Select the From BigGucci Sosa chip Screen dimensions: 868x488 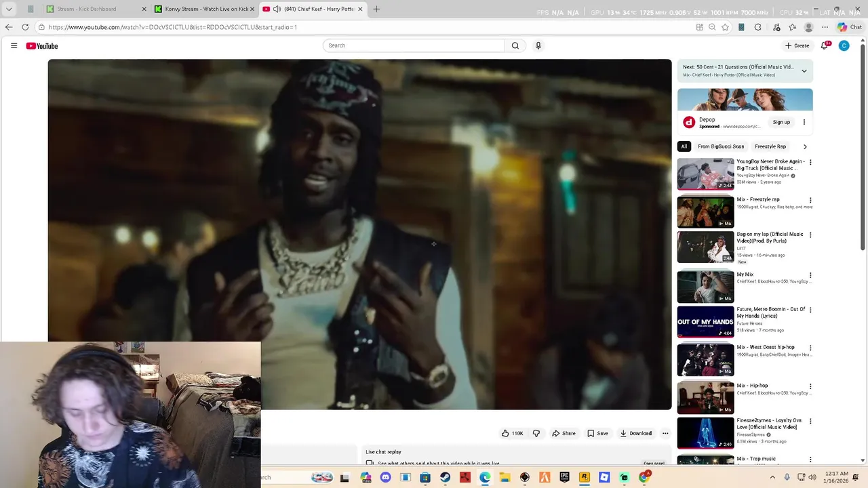pyautogui.click(x=721, y=146)
